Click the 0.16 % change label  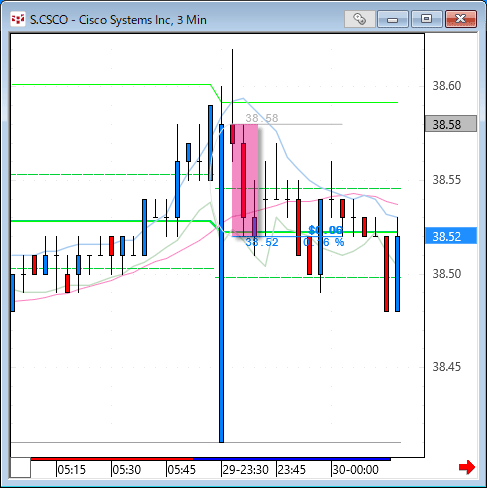(x=324, y=242)
